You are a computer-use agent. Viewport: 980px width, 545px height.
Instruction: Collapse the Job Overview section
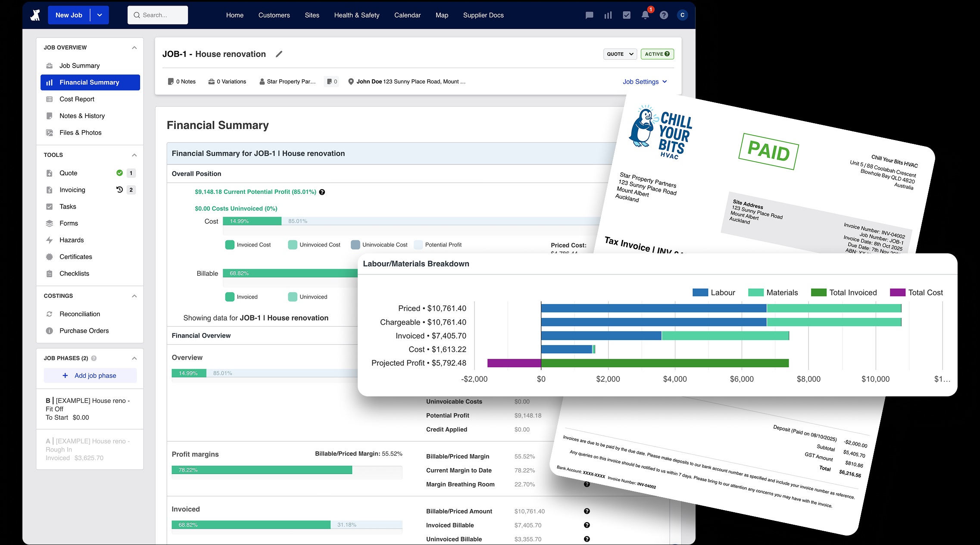pyautogui.click(x=134, y=47)
